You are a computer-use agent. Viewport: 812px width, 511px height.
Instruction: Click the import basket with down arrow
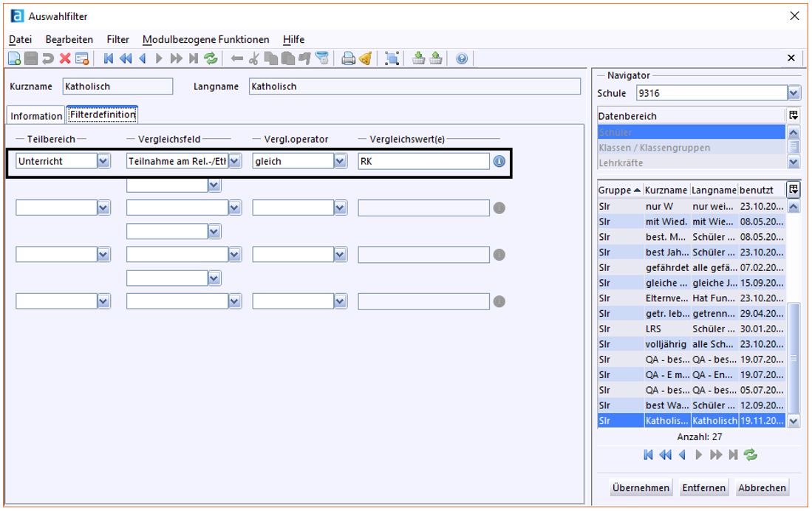[418, 58]
